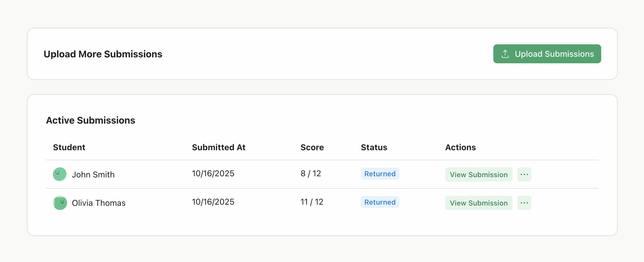View Olivia Thomas's submission
The image size is (644, 262).
pos(479,203)
